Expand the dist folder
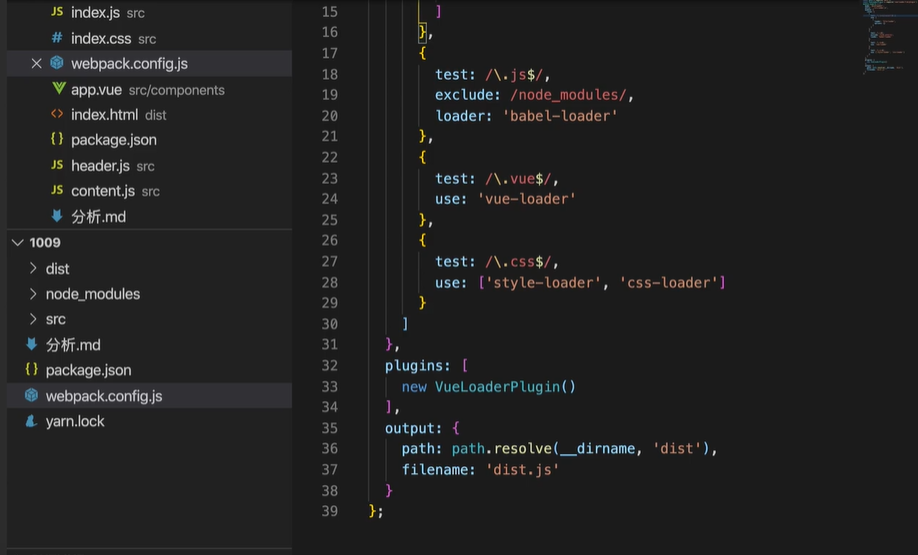 [33, 268]
